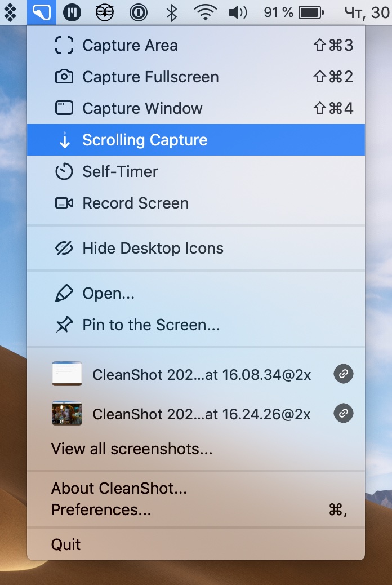Open the 16.24.26 screenshot thumbnail
392x585 pixels.
tap(67, 414)
